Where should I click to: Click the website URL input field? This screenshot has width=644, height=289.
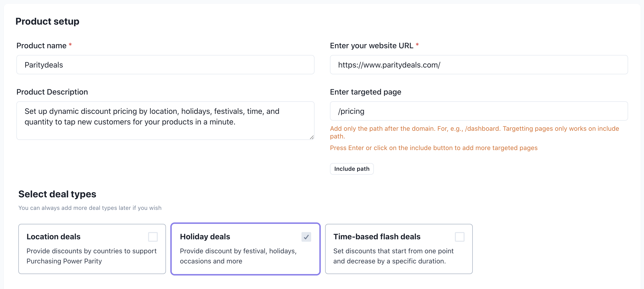[x=479, y=65]
